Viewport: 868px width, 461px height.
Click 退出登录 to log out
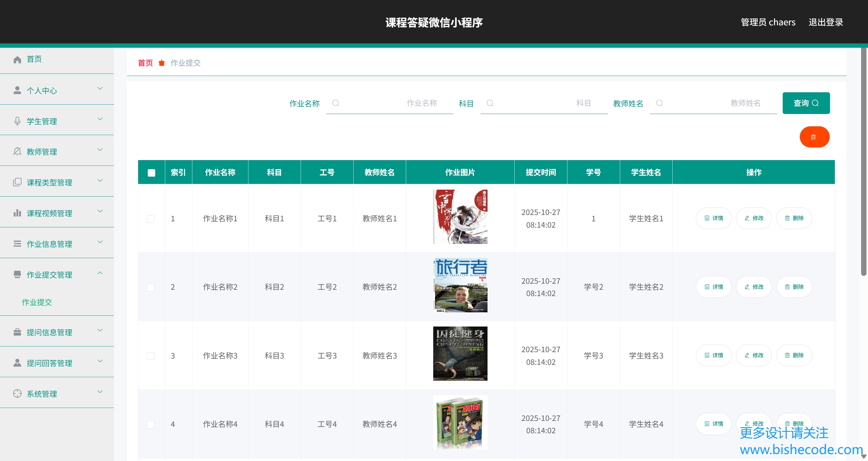(825, 22)
